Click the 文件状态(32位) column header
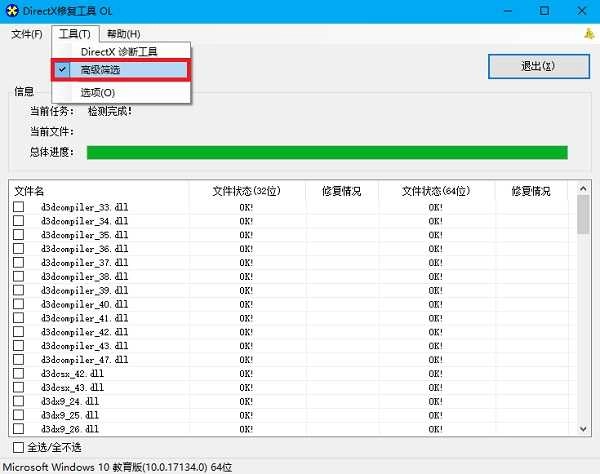This screenshot has width=600, height=474. coord(246,191)
